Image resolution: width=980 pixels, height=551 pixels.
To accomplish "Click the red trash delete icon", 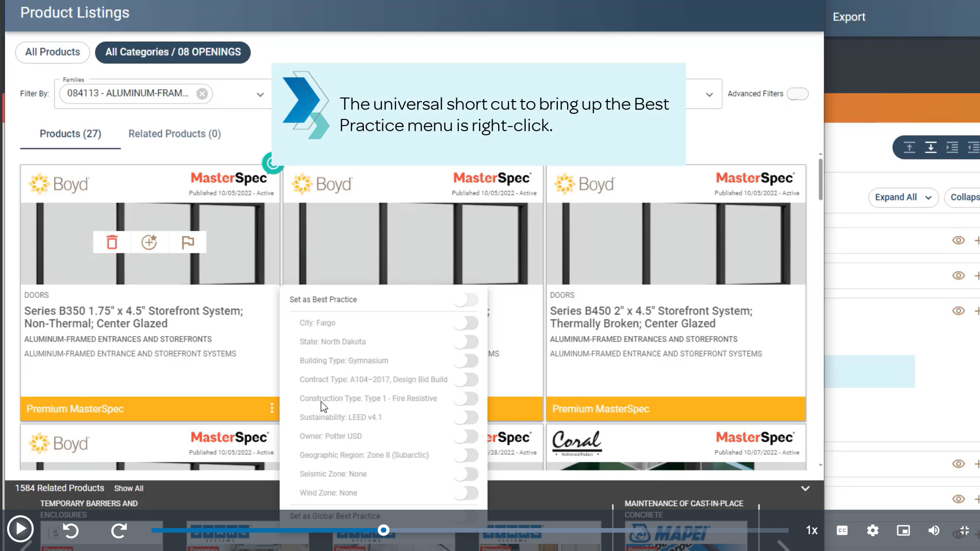I will click(112, 242).
